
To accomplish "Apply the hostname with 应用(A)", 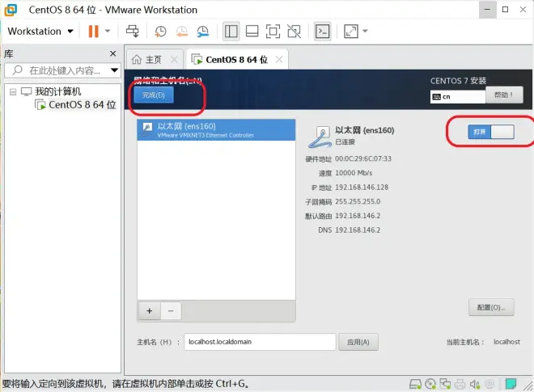I will click(x=358, y=342).
